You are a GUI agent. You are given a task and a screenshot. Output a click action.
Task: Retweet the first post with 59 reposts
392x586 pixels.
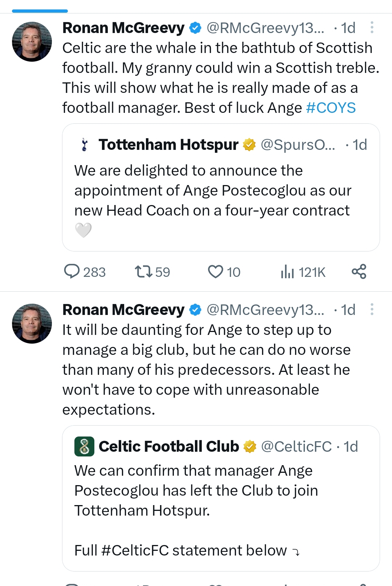152,272
